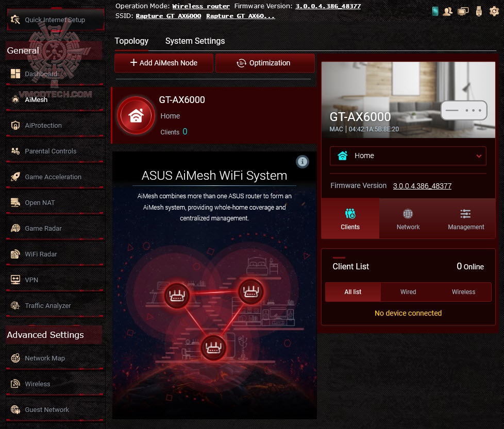
Task: Click the AiMesh sidebar icon
Action: tap(15, 99)
